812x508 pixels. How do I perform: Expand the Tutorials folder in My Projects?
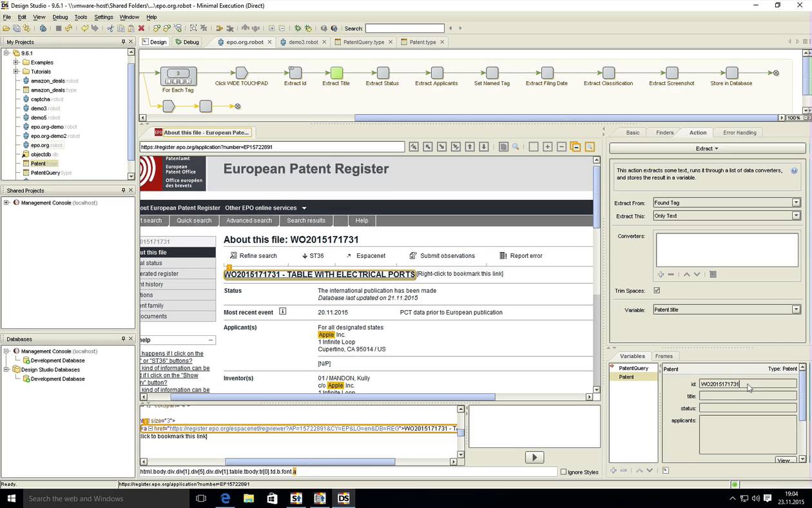(x=16, y=72)
